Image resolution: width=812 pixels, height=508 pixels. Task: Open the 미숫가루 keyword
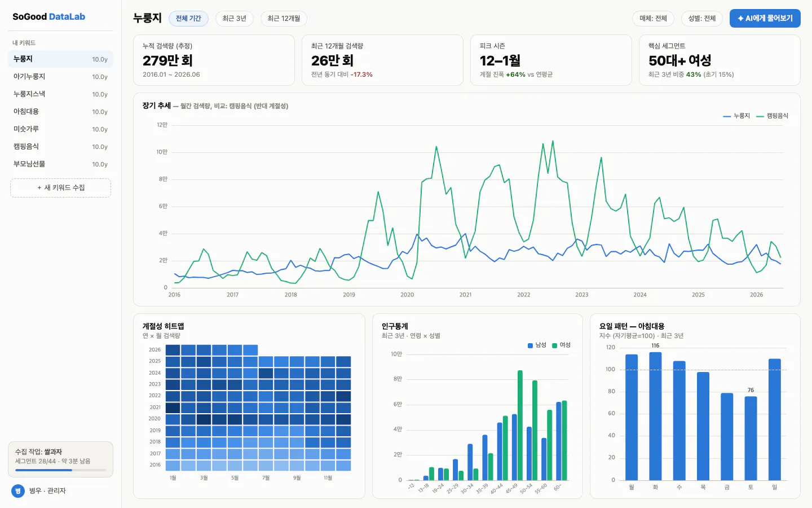(x=60, y=129)
